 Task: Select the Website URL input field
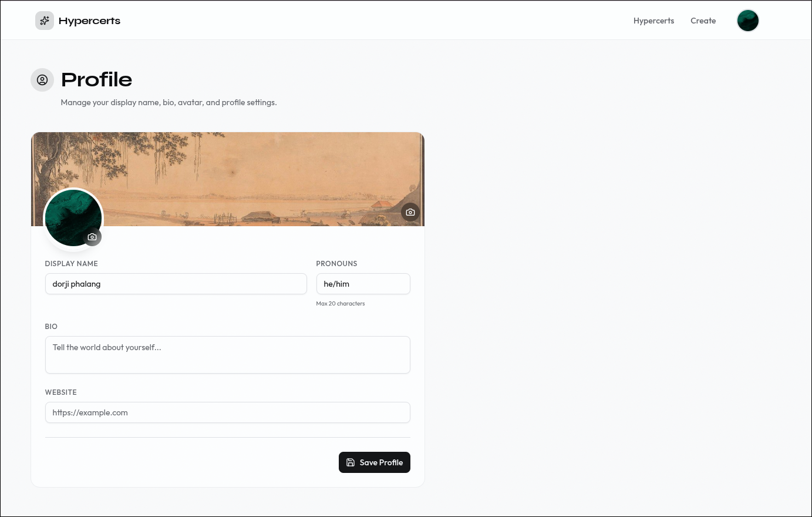click(227, 412)
